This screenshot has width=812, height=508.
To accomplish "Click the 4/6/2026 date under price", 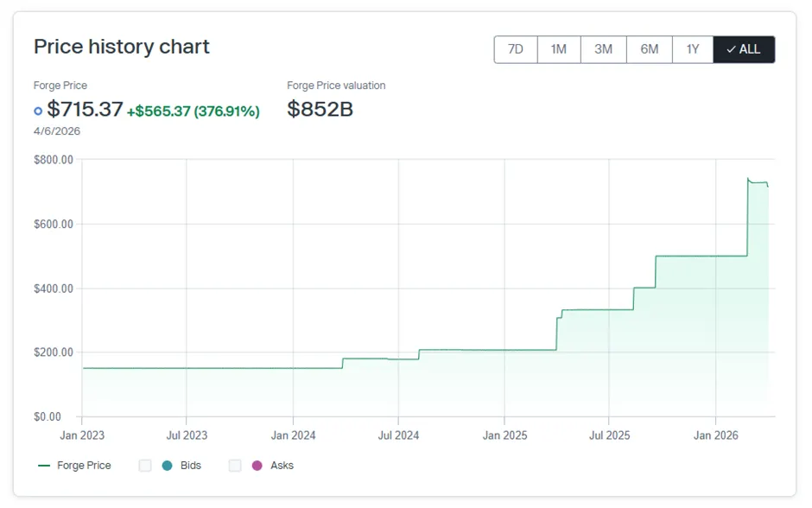I will [x=55, y=131].
